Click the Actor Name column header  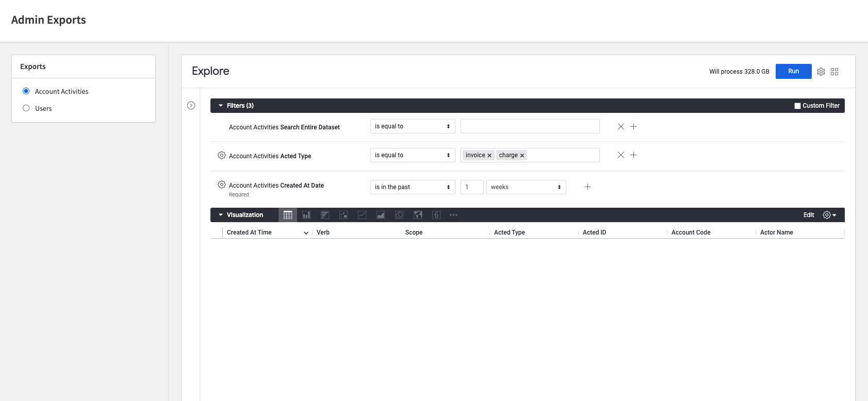pyautogui.click(x=776, y=232)
